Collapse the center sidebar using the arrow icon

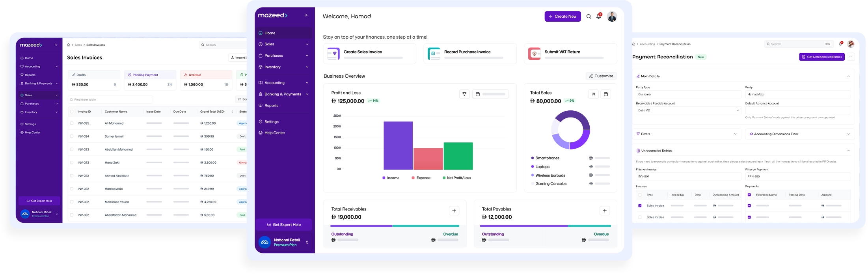pyautogui.click(x=306, y=15)
